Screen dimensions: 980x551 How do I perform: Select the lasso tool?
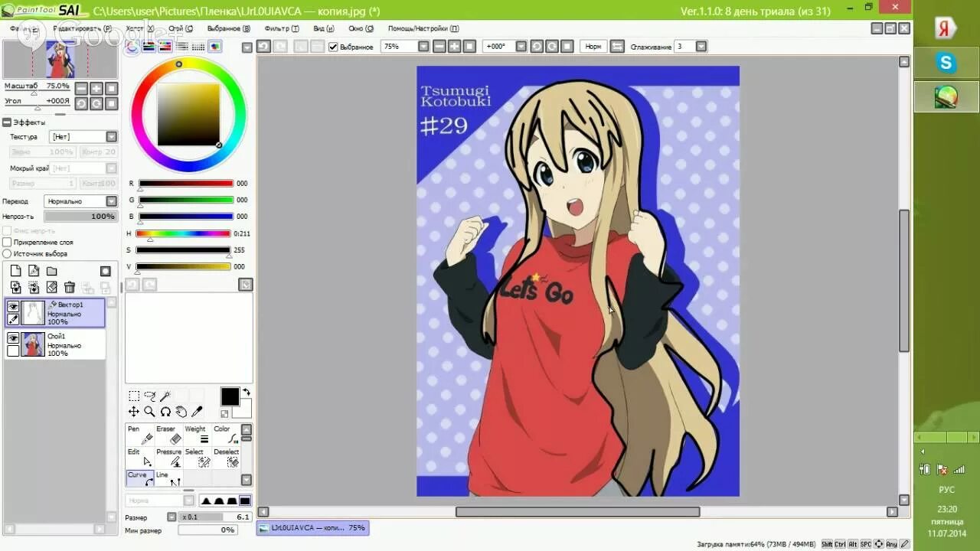pyautogui.click(x=149, y=396)
